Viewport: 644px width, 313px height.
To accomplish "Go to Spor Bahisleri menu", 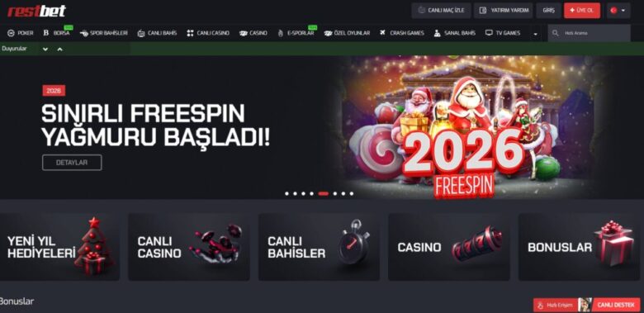I will (x=103, y=33).
